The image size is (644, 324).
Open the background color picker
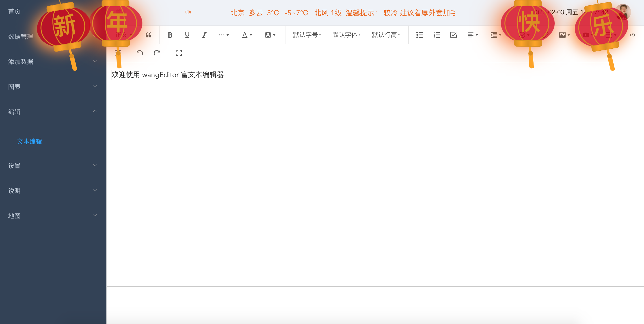(x=270, y=35)
